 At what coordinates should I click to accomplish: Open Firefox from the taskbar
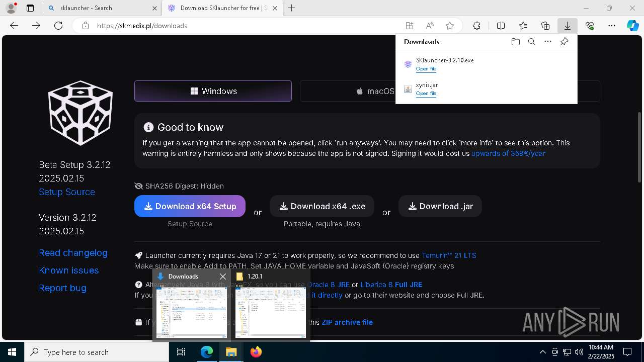click(256, 352)
